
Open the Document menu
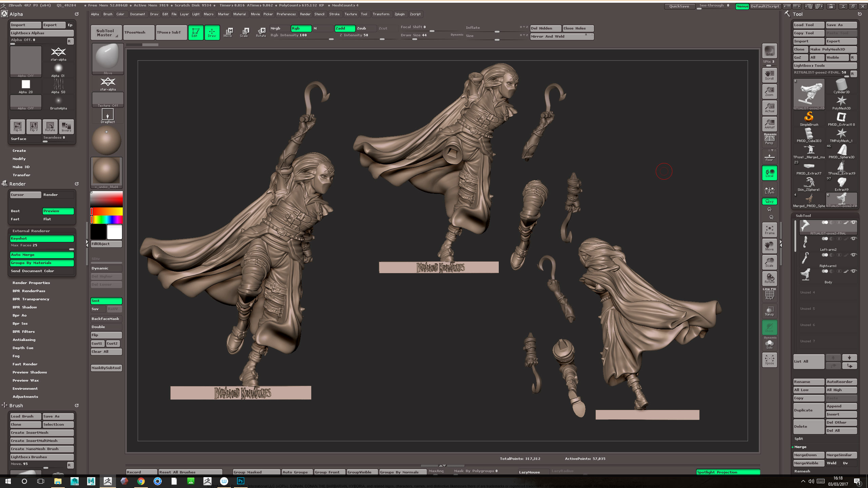click(137, 14)
